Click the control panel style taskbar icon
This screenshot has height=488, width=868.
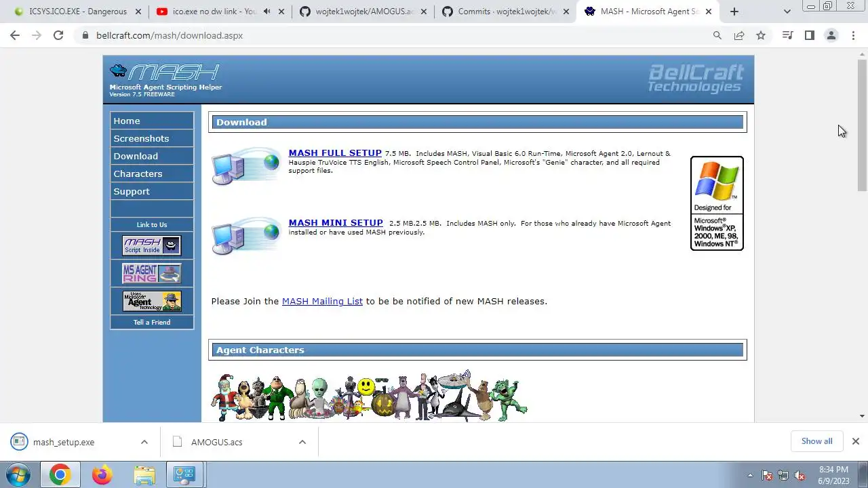[x=184, y=475]
